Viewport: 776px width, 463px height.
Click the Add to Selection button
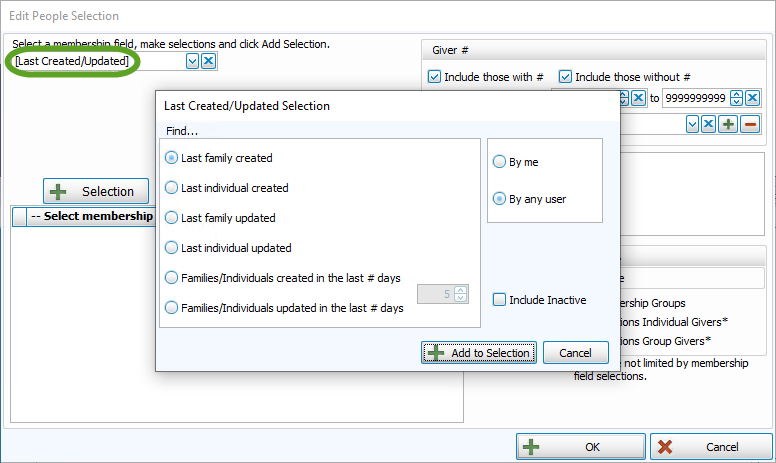point(480,353)
